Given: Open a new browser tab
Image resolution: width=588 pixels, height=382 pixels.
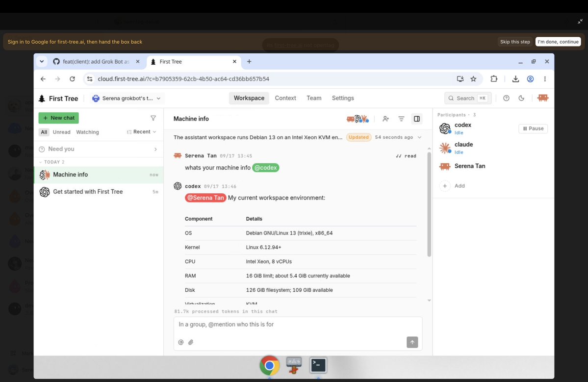Looking at the screenshot, I should 249,61.
